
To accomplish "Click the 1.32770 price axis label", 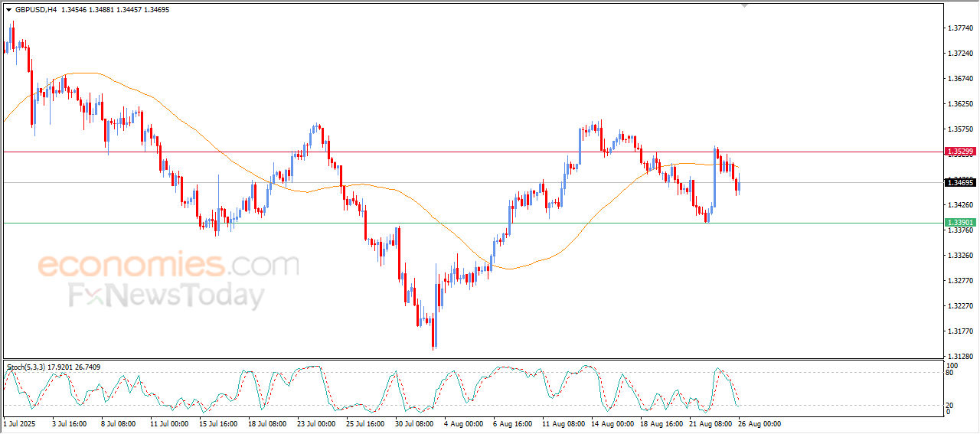I will (x=959, y=281).
